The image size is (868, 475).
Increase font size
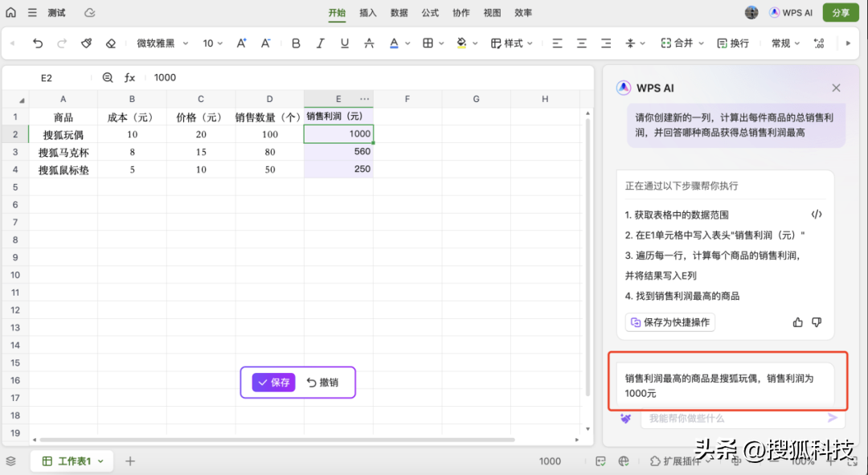point(241,43)
